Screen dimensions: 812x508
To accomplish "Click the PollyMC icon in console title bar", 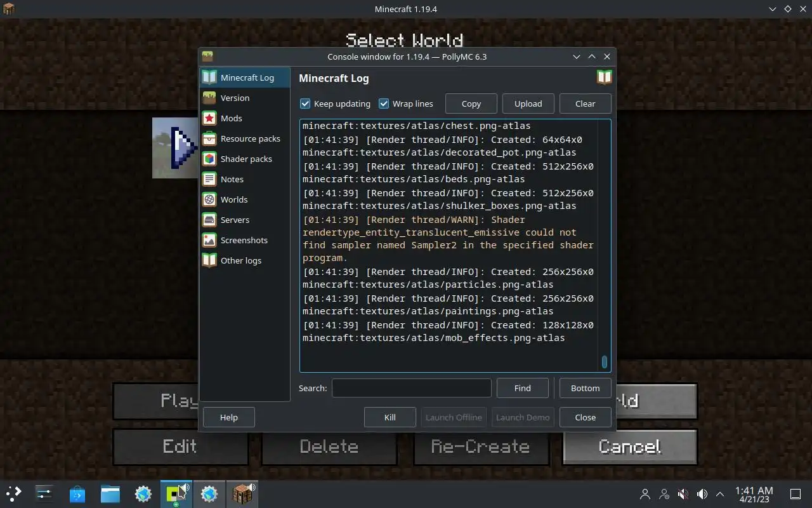I will click(x=207, y=57).
